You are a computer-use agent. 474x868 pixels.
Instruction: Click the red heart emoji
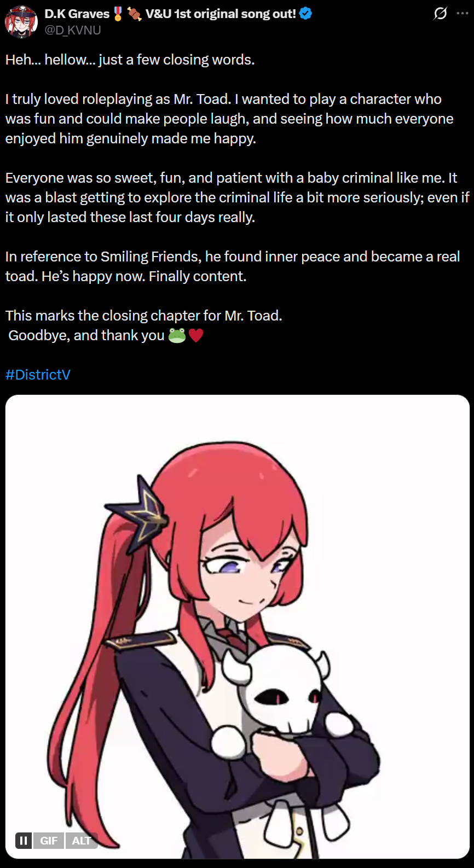click(196, 335)
